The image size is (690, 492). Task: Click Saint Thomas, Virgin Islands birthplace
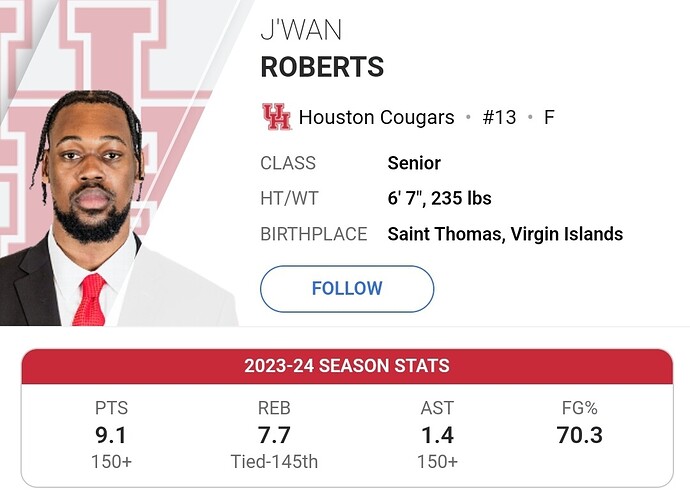(505, 234)
